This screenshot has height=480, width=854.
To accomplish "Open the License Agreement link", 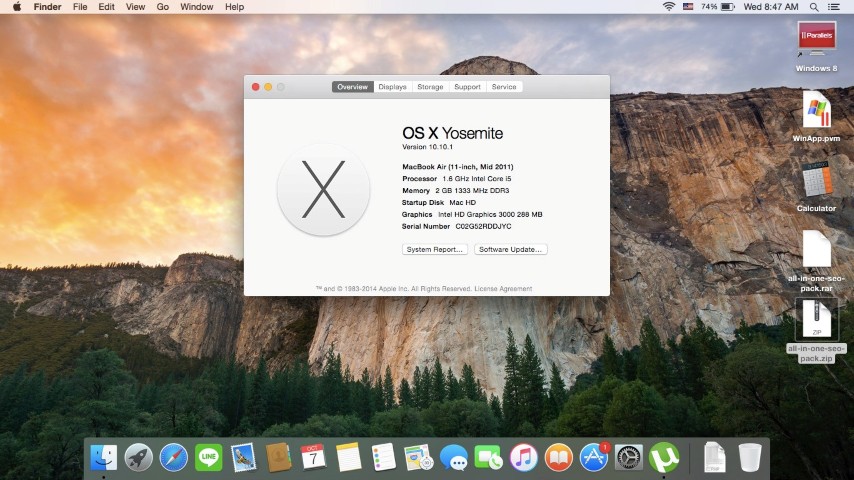I will pos(503,289).
